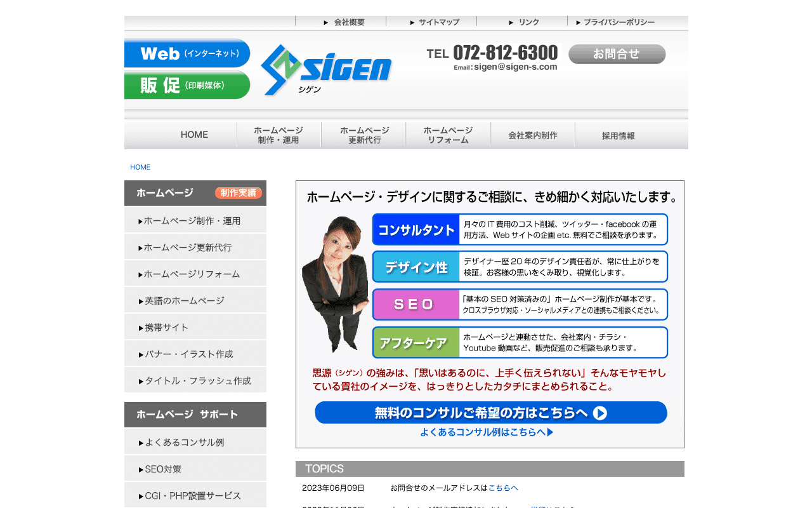Select SEO対策 in sidebar support menu

coord(162,469)
